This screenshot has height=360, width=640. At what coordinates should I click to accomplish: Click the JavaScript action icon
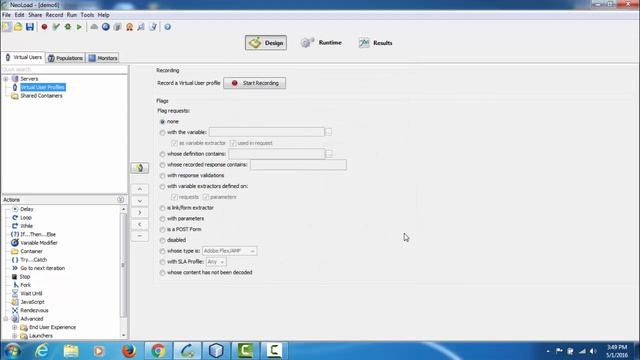(15, 302)
